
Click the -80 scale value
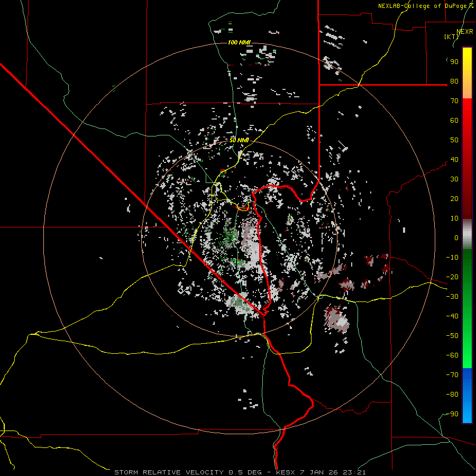coord(452,395)
